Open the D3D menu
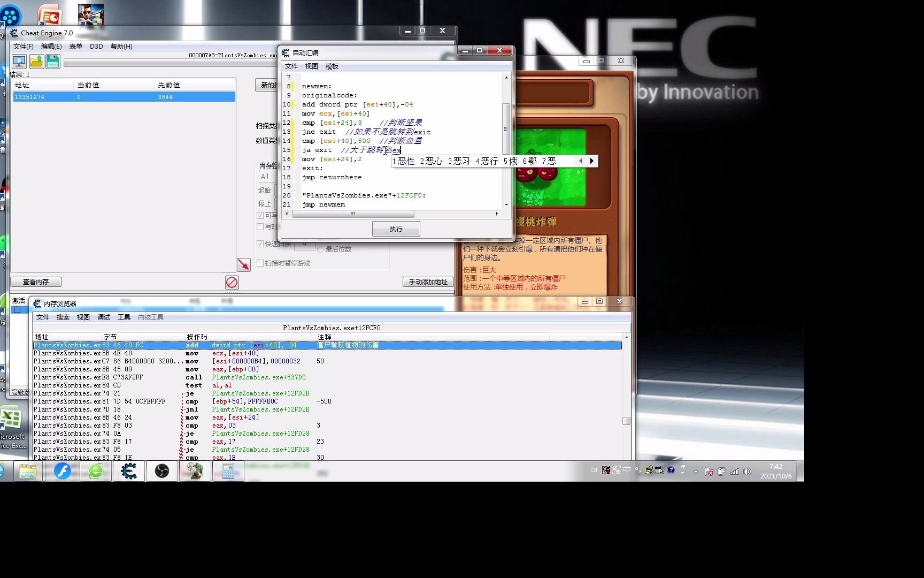This screenshot has height=578, width=924. (96, 47)
